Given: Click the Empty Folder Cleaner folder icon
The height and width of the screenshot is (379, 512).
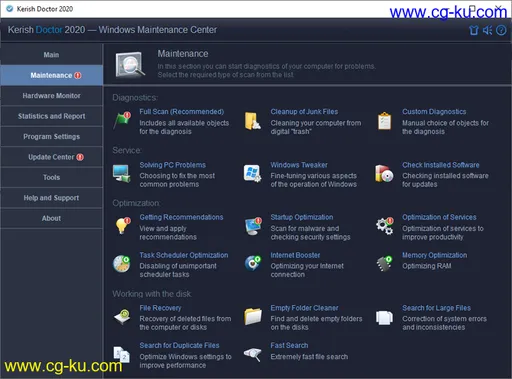Looking at the screenshot, I should pos(253,316).
